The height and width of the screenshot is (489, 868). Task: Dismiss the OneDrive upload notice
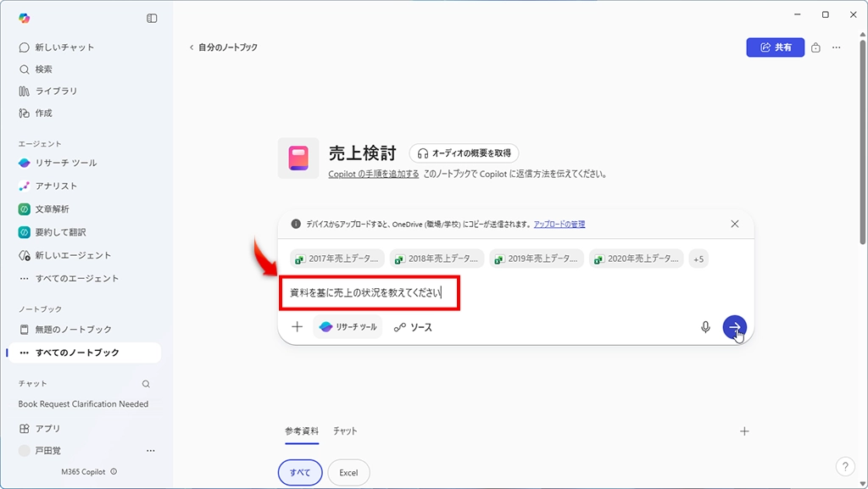coord(735,225)
